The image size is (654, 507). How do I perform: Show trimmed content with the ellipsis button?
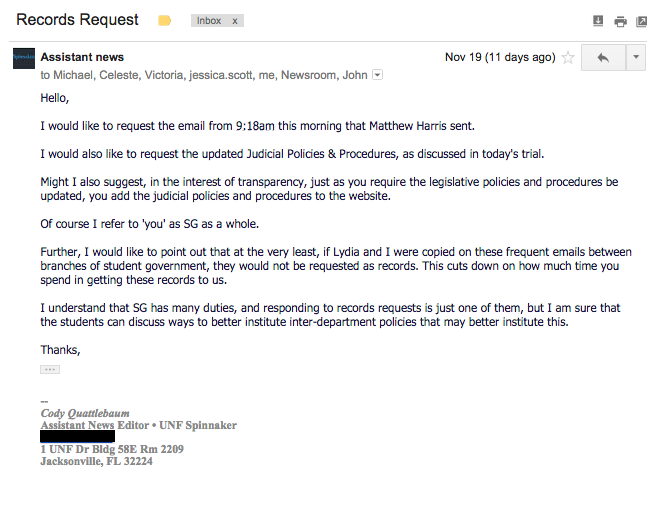(50, 369)
